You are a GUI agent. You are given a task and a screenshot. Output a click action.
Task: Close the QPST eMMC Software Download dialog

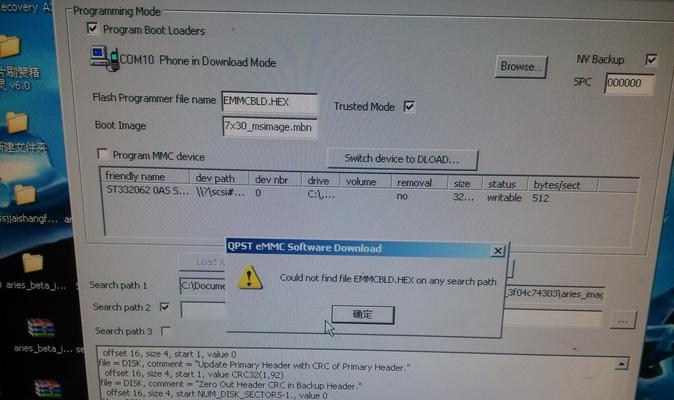pyautogui.click(x=497, y=250)
